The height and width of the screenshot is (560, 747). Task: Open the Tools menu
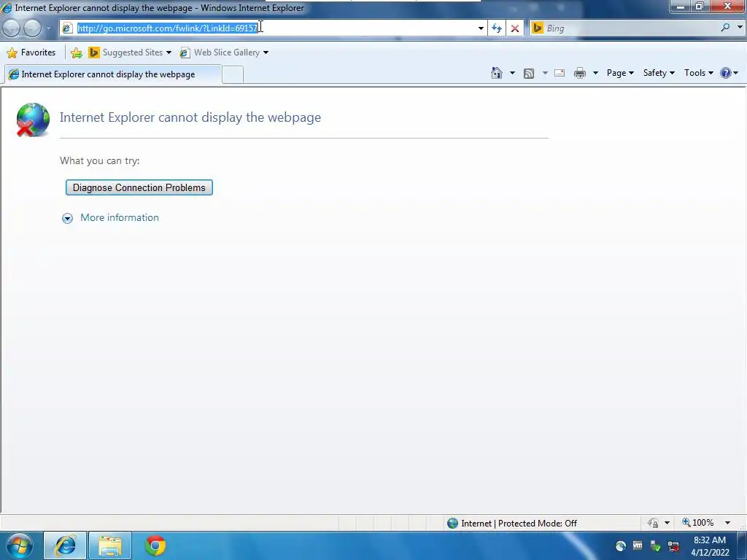click(698, 73)
